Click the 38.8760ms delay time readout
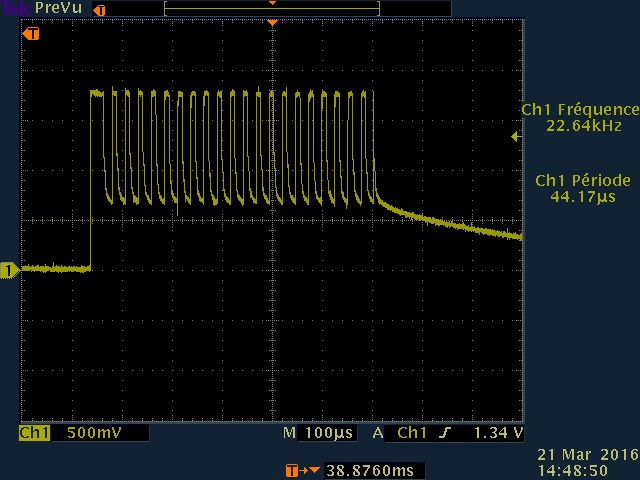Screen dimensions: 640x480 tap(370, 471)
